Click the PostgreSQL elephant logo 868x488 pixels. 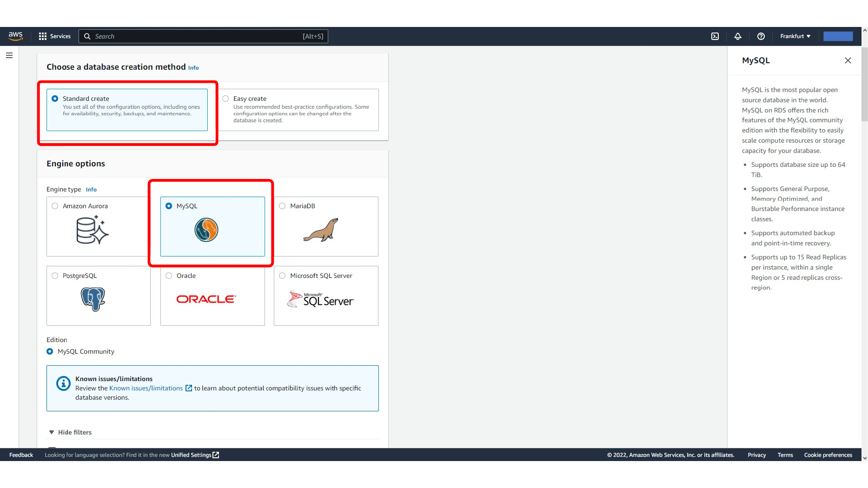93,299
